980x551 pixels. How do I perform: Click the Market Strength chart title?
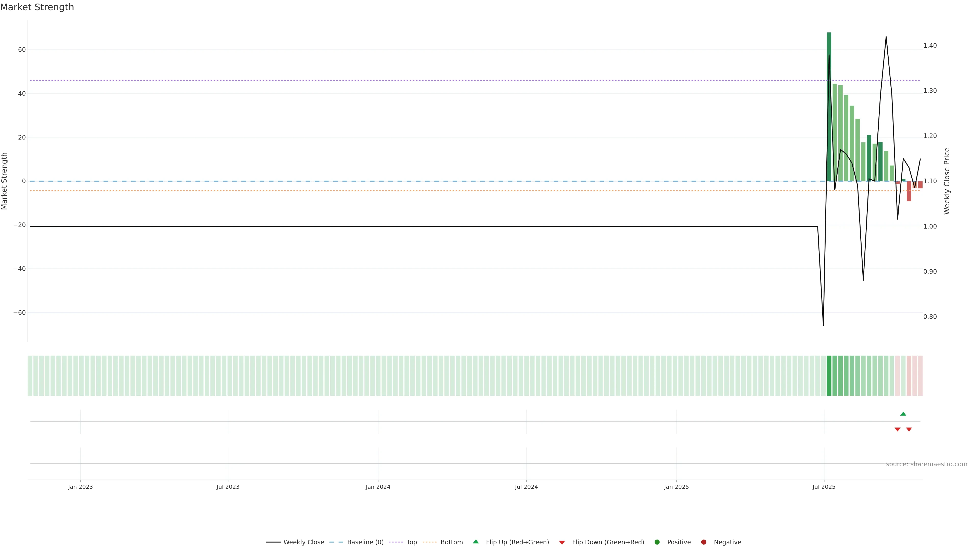tap(37, 7)
